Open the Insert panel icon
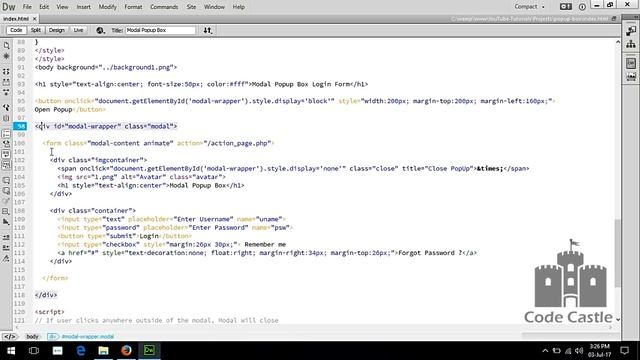The height and width of the screenshot is (360, 640). click(631, 31)
